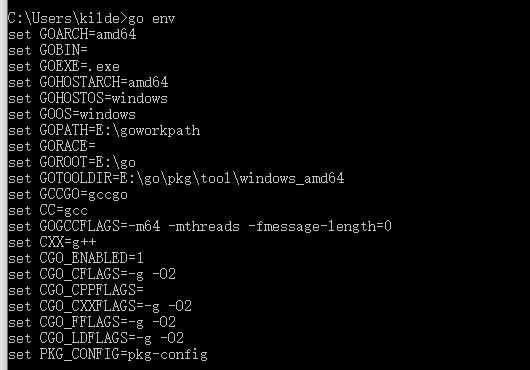Click the GOPATH=E:\goworkpath value
Viewport: 530px width, 370px height.
[120, 130]
